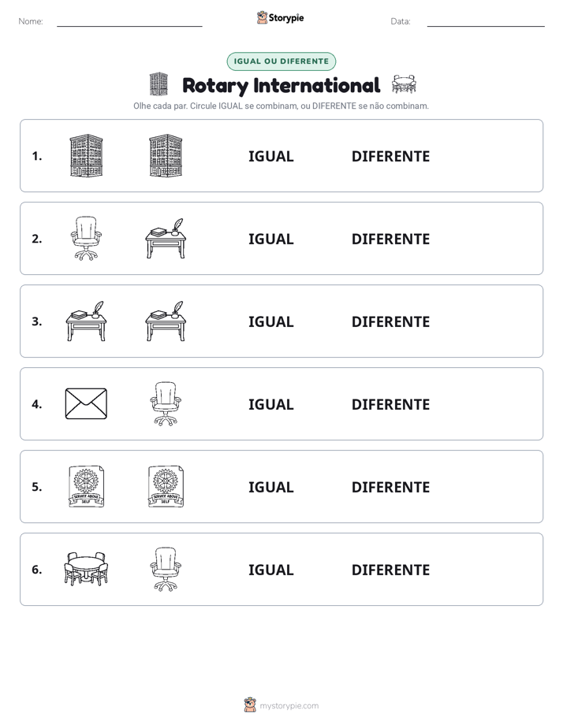Click the office chair image in row 2
Image resolution: width=563 pixels, height=728 pixels.
point(86,238)
